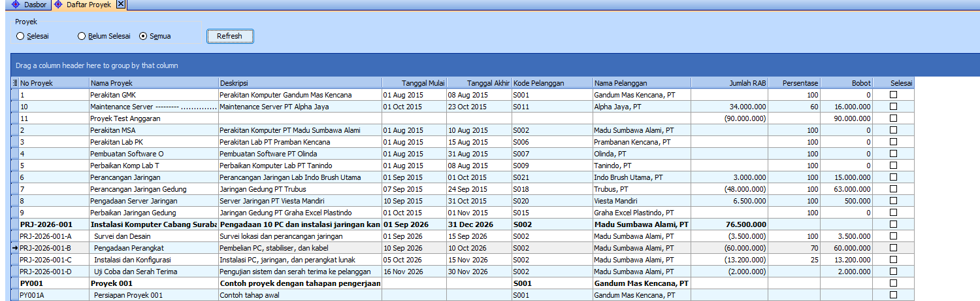
Task: Sort by Jumlah RAB column header
Action: tap(730, 83)
